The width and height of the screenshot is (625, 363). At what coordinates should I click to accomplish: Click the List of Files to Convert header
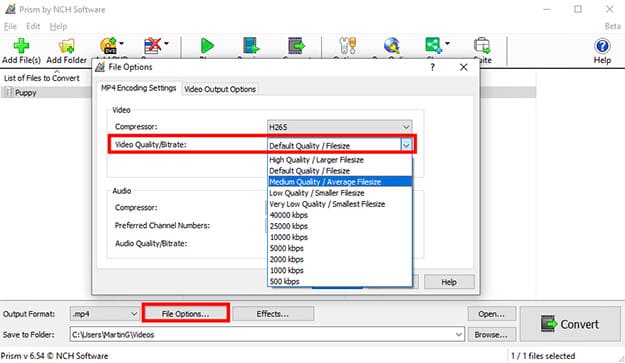coord(42,78)
